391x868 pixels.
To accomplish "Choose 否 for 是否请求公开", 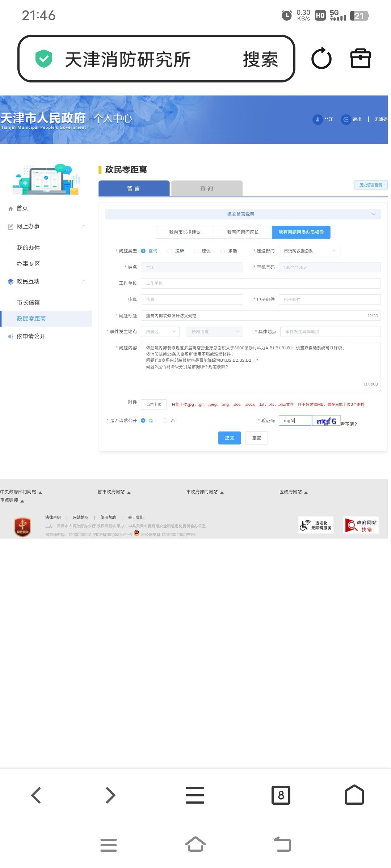I will coord(165,421).
